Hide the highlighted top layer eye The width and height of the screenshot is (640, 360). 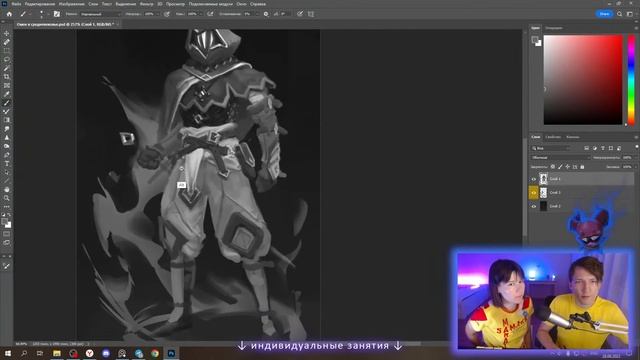[533, 179]
